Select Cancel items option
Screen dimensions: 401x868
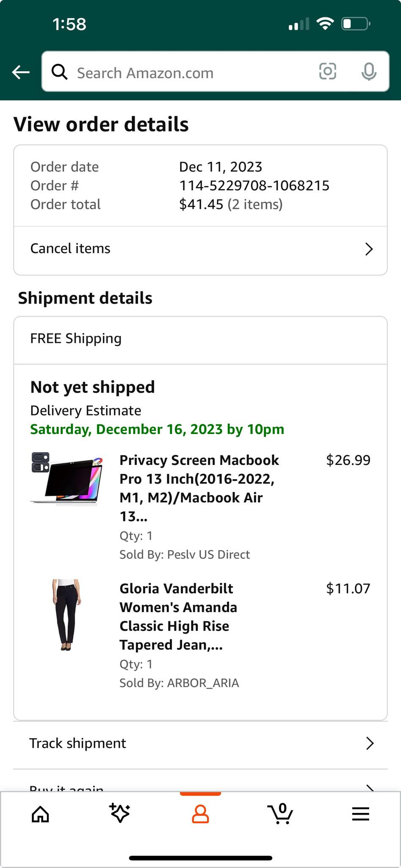[70, 249]
